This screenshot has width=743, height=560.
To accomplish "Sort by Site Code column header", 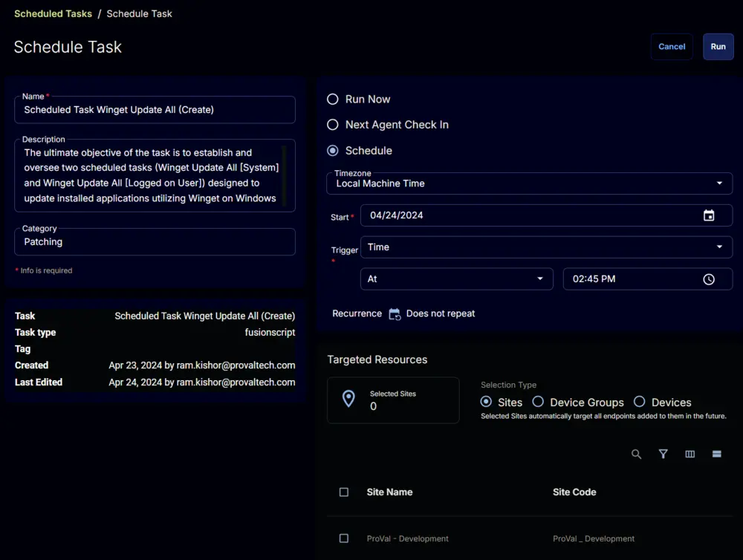I will point(574,492).
